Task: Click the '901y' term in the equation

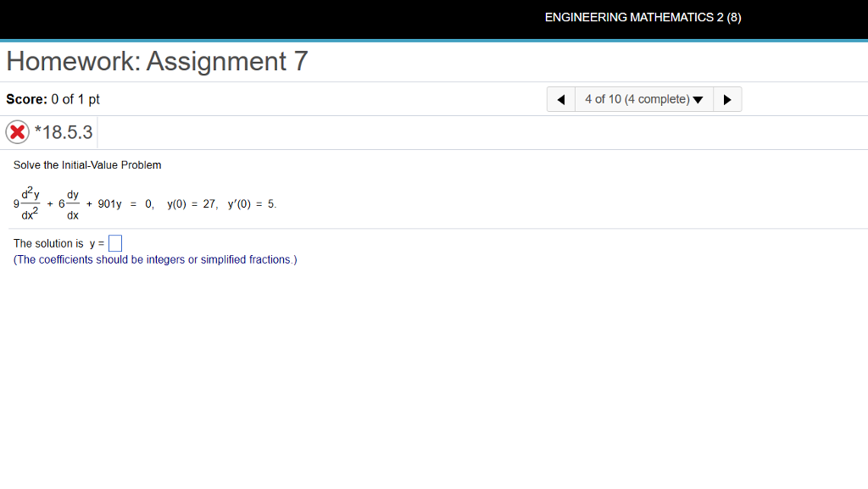Action: pos(109,204)
